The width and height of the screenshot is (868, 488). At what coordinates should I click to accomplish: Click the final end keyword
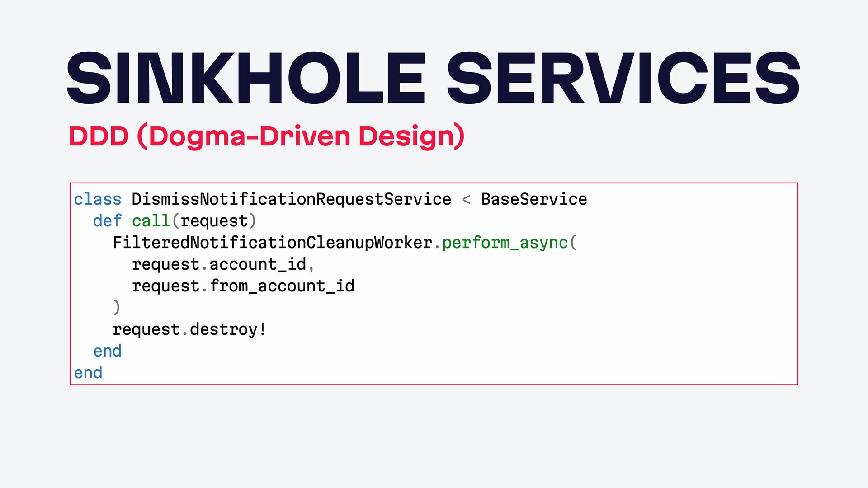88,372
